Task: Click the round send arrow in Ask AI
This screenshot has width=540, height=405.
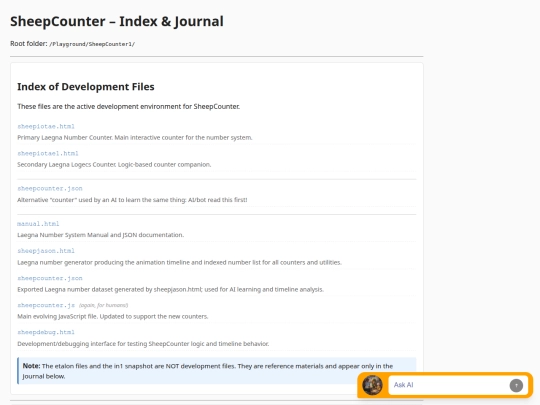Action: 516,385
